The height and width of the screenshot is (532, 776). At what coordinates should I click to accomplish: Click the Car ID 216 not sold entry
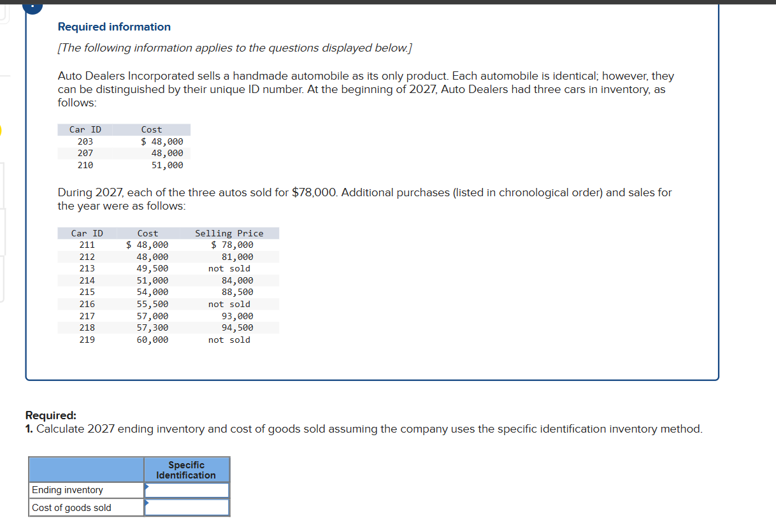click(229, 304)
